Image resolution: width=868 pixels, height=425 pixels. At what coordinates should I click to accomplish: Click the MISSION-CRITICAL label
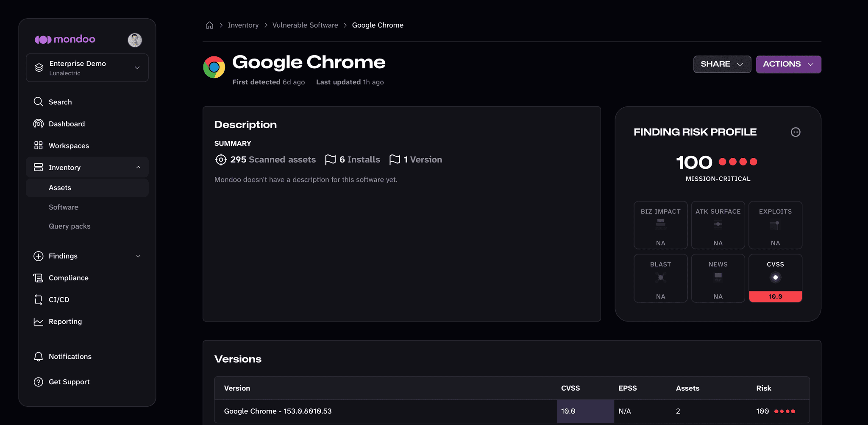click(718, 179)
